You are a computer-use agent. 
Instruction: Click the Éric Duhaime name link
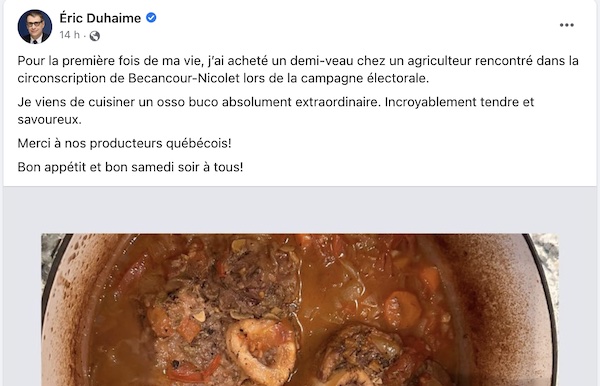100,18
